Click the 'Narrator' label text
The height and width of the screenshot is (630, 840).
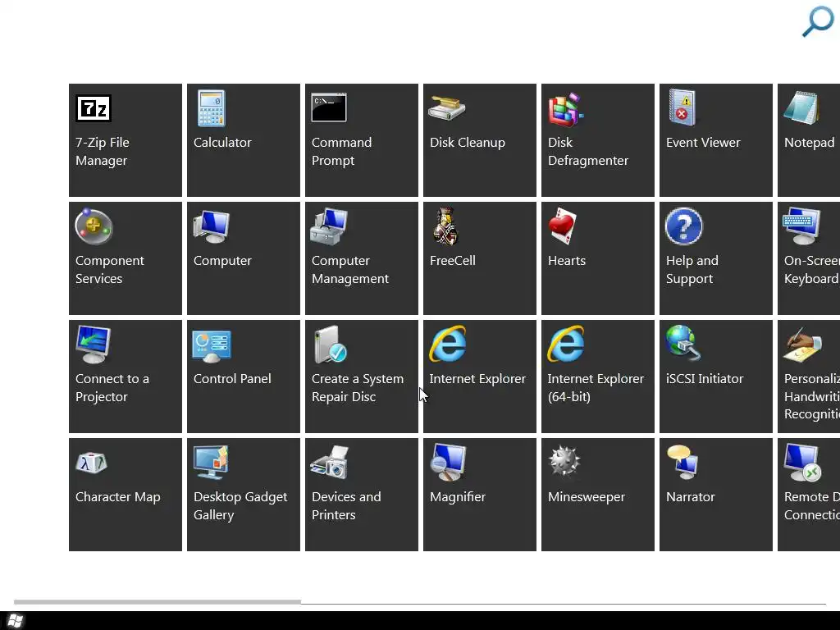690,497
